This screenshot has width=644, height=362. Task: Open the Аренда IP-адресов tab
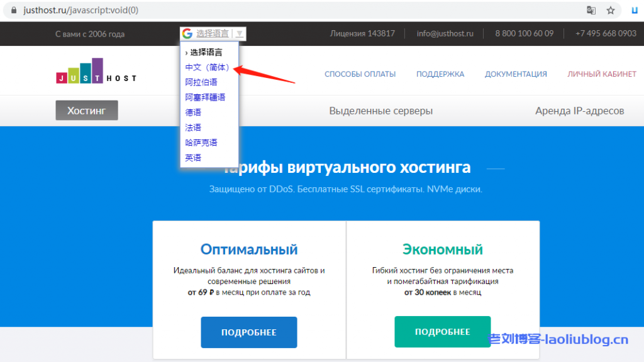tap(580, 110)
